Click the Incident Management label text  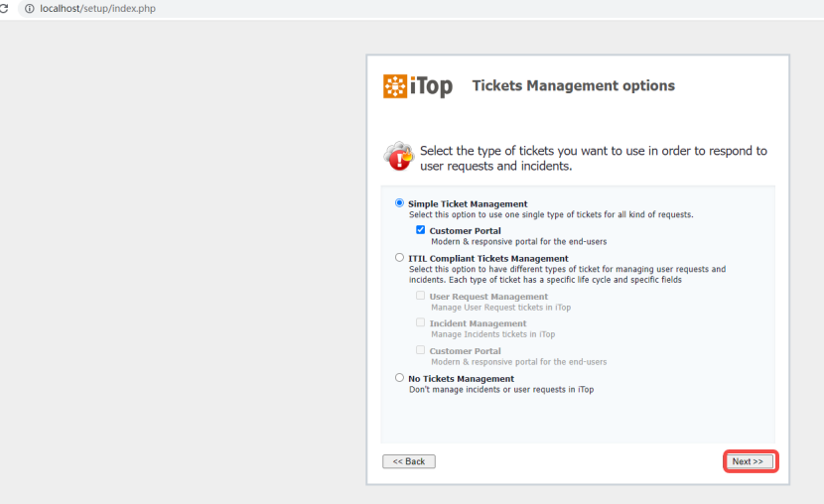coord(478,323)
